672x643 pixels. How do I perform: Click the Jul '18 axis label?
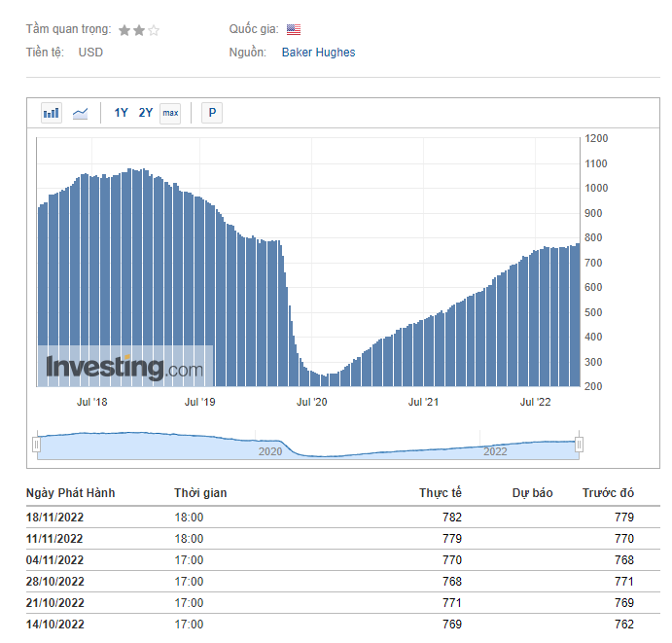point(91,402)
